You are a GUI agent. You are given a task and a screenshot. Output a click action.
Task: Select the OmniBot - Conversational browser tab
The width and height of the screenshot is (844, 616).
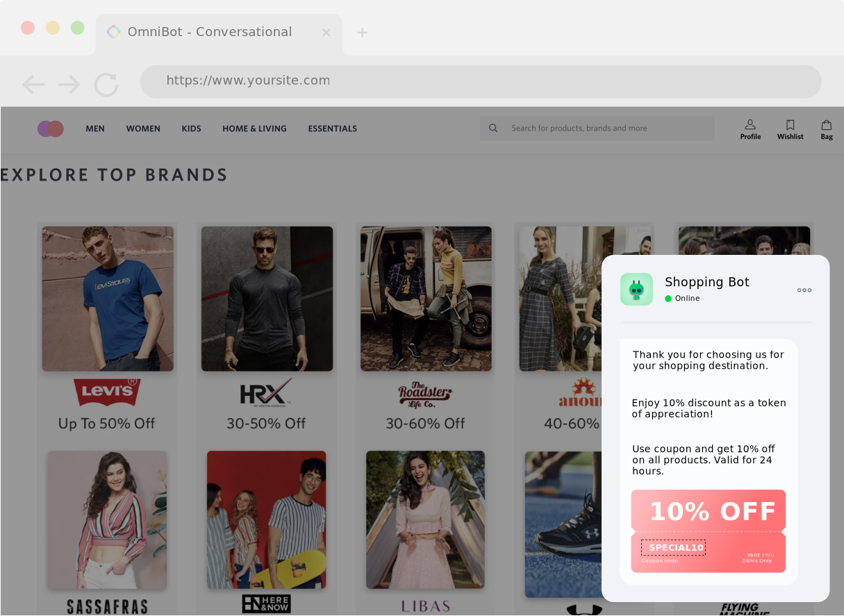pos(209,32)
